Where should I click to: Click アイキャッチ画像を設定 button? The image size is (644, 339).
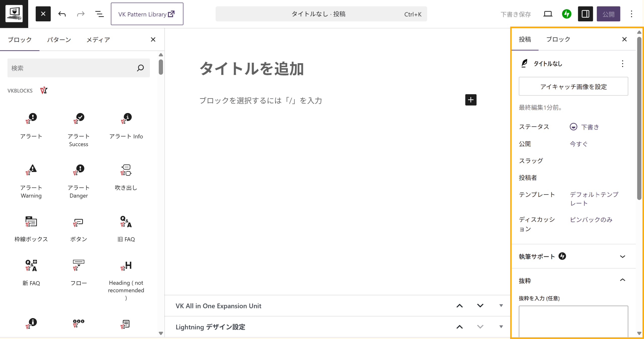click(x=573, y=87)
